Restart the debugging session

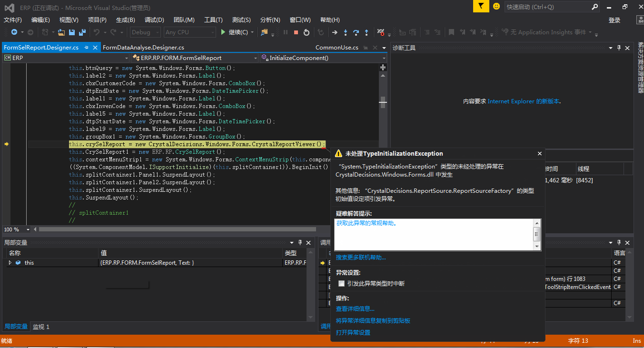pos(307,32)
